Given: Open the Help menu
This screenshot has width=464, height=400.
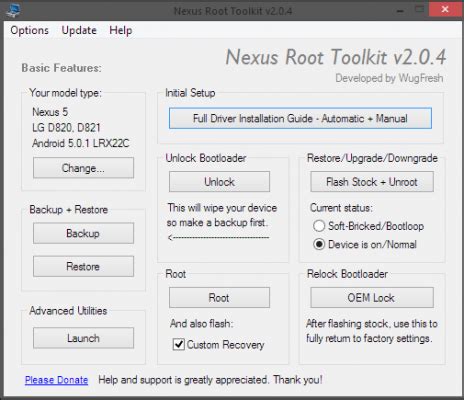Looking at the screenshot, I should click(x=121, y=30).
